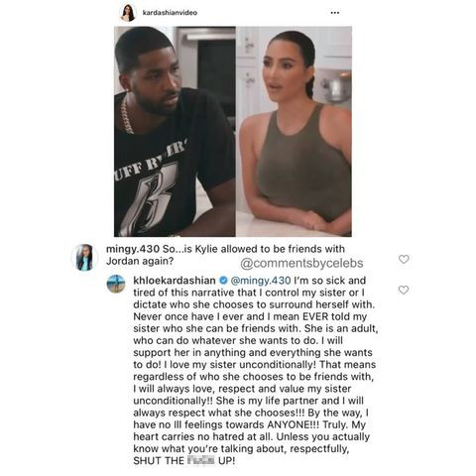The width and height of the screenshot is (476, 476).
Task: Click the "Jordan again?" comment text
Action: [x=140, y=261]
